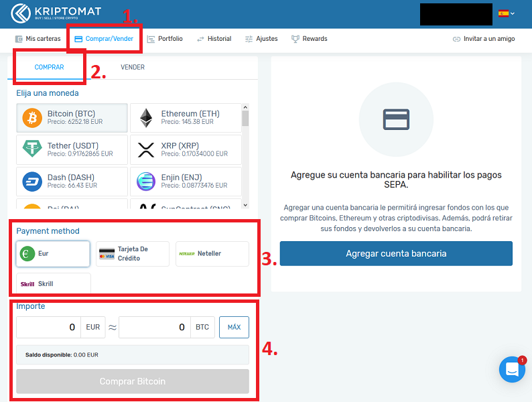Screen dimensions: 532x402
Task: Go to Comprar/Vender section
Action: tap(104, 39)
